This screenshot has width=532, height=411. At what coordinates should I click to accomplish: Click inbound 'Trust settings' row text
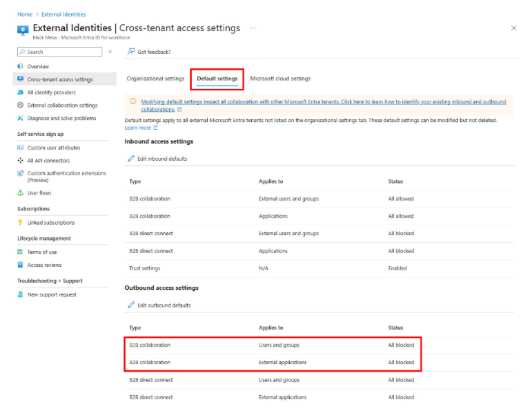point(144,268)
